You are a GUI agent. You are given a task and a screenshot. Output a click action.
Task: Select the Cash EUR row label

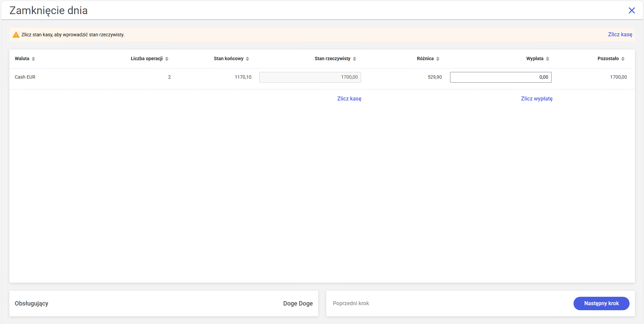coord(25,77)
